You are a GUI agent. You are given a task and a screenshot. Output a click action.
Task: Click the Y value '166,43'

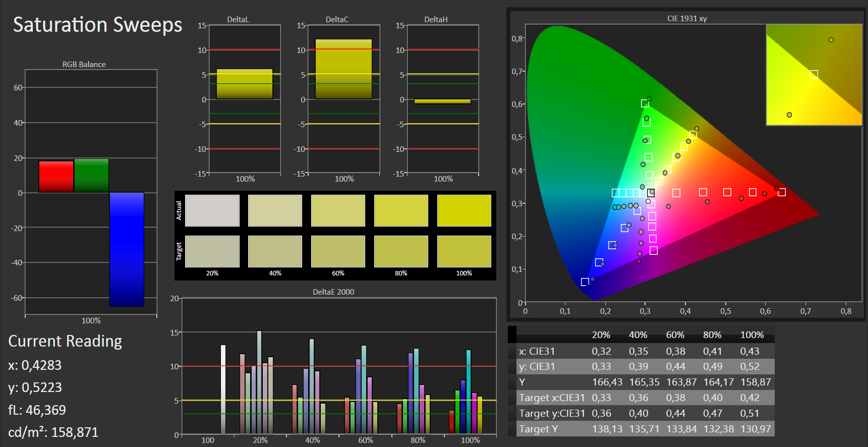[x=607, y=382]
